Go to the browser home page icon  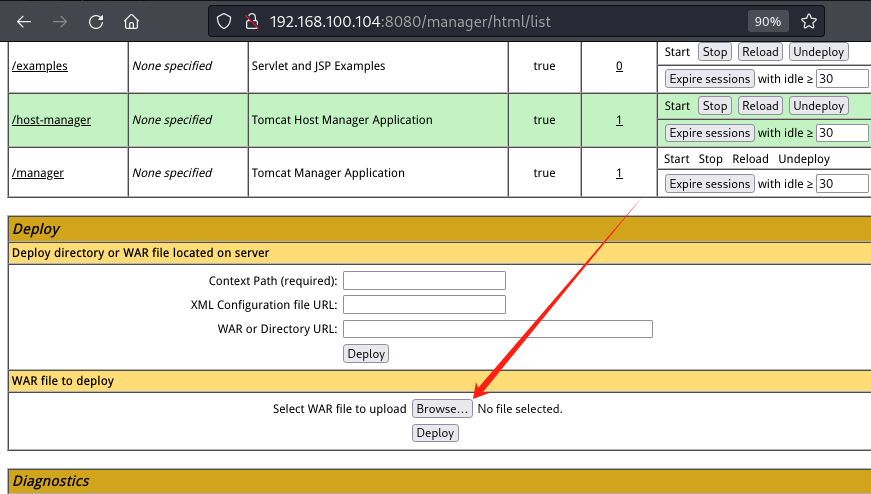[x=131, y=21]
